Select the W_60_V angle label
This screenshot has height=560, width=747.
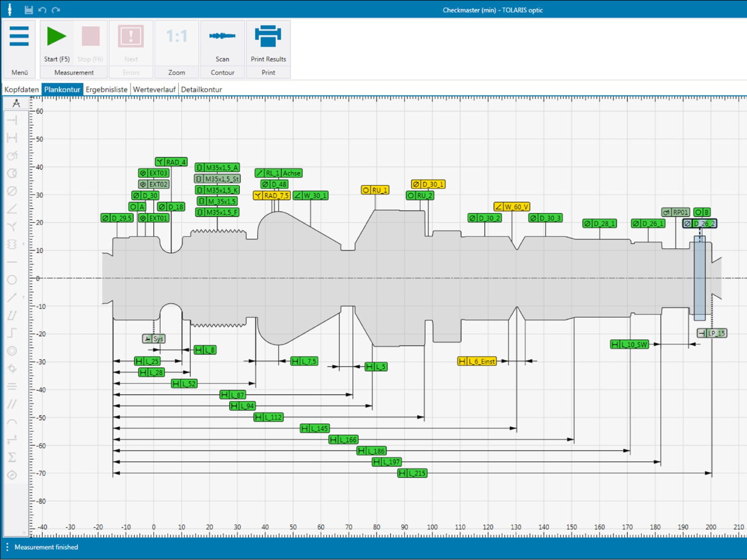point(512,207)
